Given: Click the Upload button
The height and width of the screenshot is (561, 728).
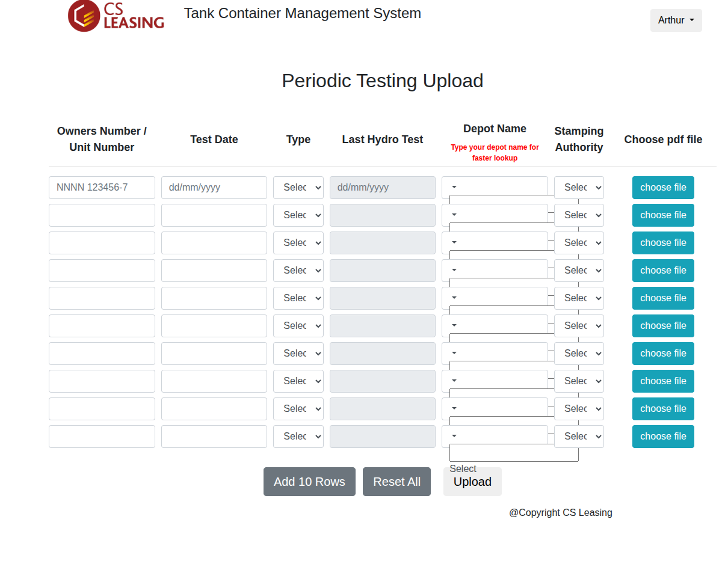Looking at the screenshot, I should (x=472, y=482).
